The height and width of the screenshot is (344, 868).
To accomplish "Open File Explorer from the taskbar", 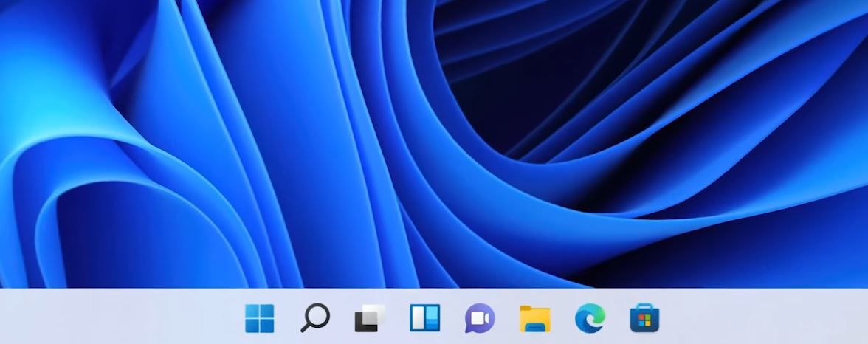I will pos(534,319).
